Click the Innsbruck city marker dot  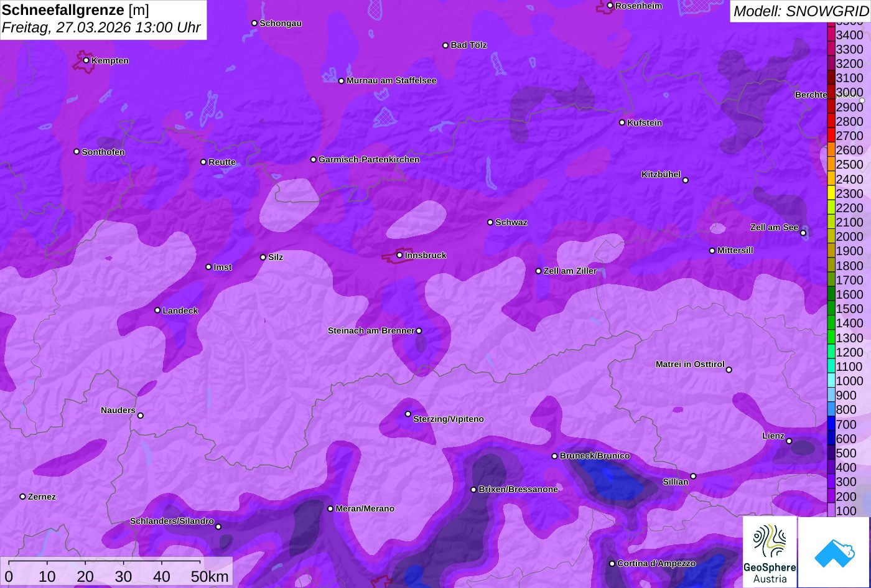click(399, 255)
